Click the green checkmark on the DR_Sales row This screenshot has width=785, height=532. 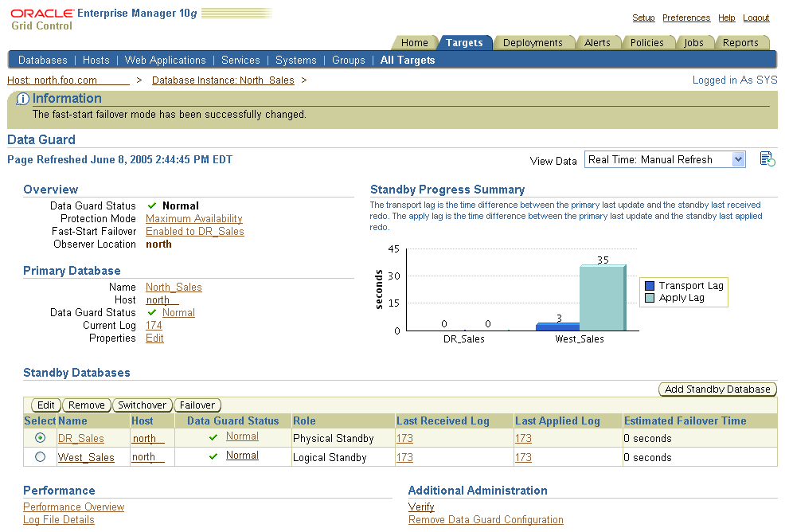(213, 437)
